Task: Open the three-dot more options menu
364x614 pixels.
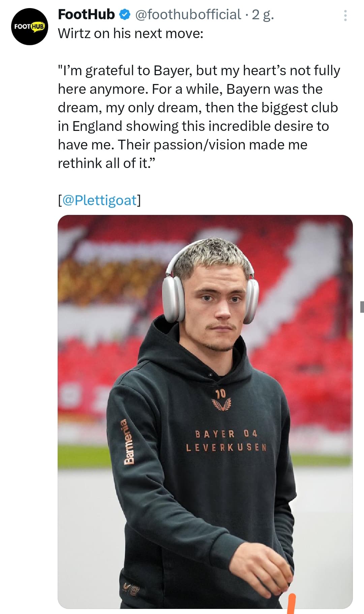Action: [345, 16]
